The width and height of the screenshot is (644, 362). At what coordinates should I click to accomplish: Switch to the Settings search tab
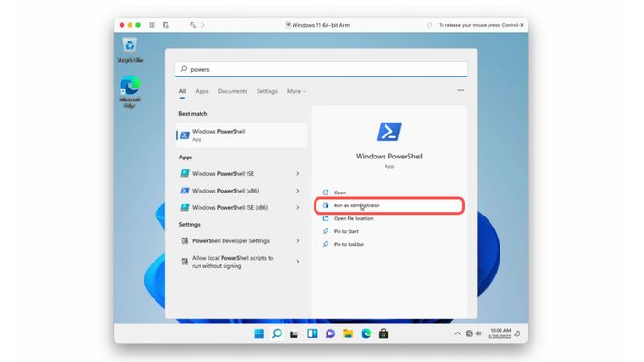coord(267,91)
